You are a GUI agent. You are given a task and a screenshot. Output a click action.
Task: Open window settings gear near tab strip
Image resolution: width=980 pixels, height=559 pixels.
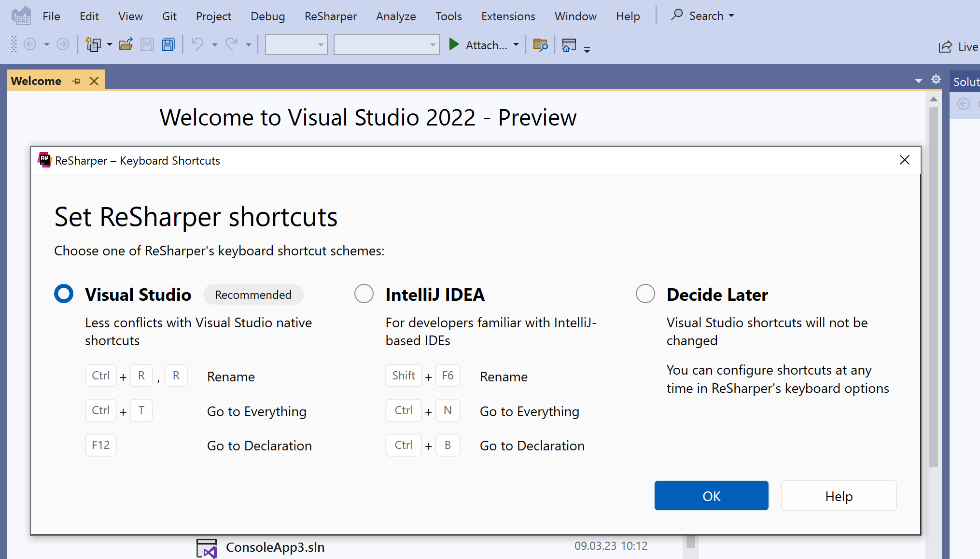936,80
